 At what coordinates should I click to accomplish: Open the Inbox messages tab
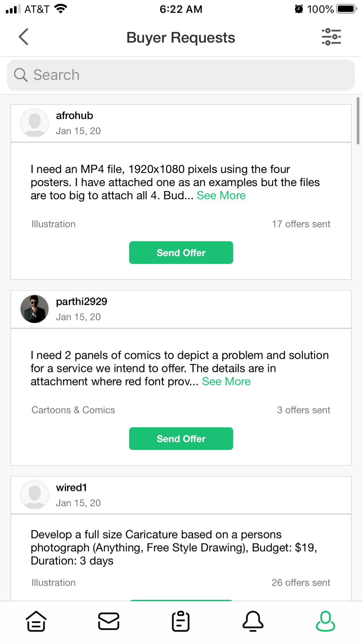point(109,621)
